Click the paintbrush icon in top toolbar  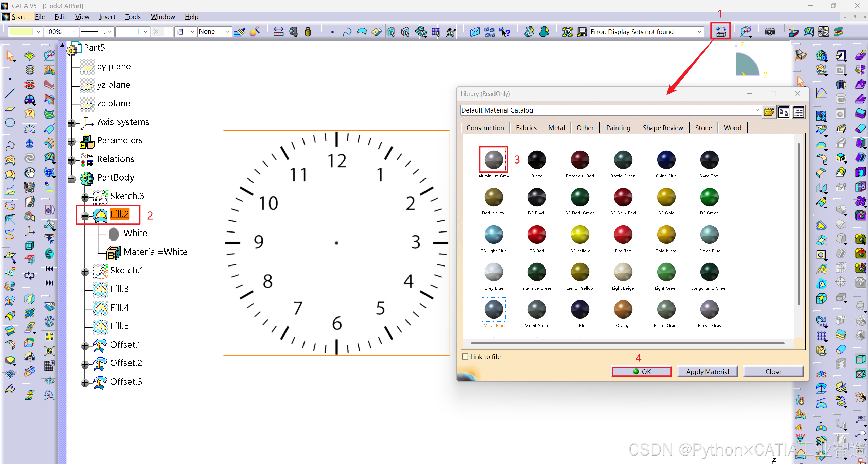(240, 32)
